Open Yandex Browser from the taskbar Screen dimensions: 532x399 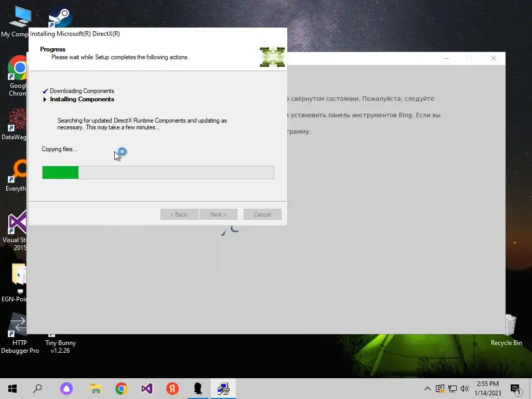pyautogui.click(x=172, y=389)
